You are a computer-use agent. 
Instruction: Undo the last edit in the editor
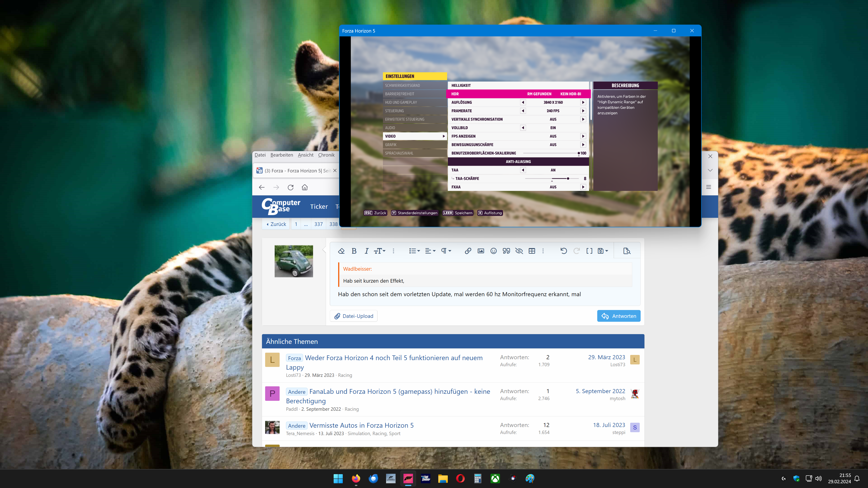pyautogui.click(x=564, y=251)
